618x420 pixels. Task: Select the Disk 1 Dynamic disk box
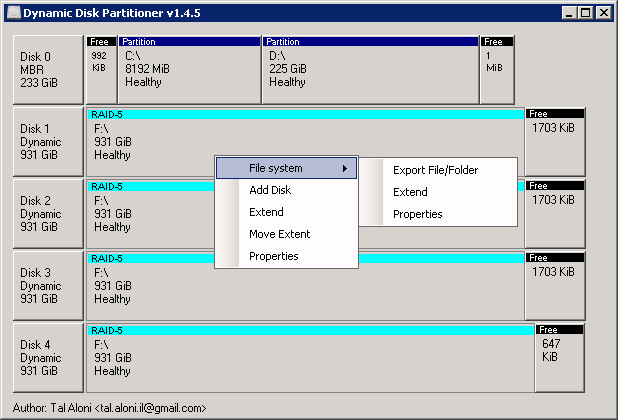[x=48, y=142]
